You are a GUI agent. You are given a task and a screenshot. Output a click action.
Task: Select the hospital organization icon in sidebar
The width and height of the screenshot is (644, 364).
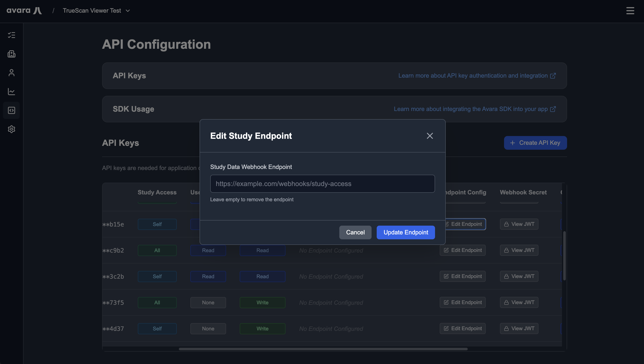[x=12, y=54]
